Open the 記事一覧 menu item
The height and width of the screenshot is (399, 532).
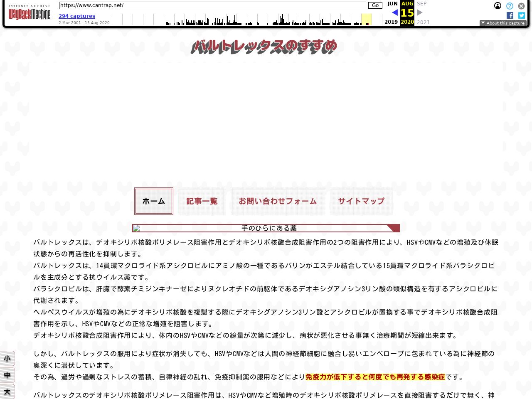point(202,201)
